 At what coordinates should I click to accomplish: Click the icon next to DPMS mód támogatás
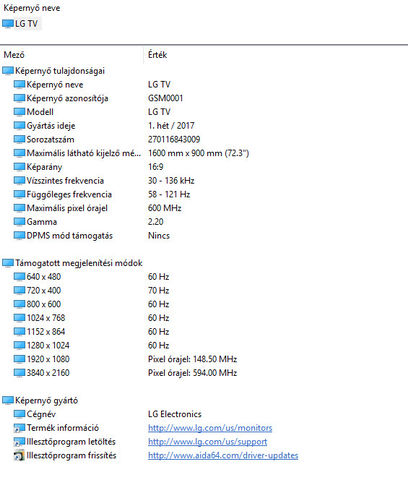[x=19, y=235]
